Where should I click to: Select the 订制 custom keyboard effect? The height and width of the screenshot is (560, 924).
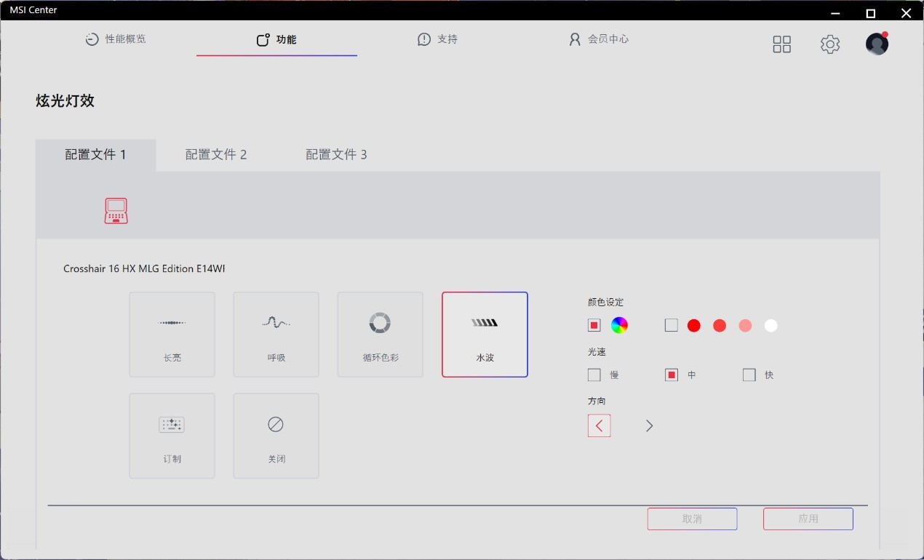(172, 436)
